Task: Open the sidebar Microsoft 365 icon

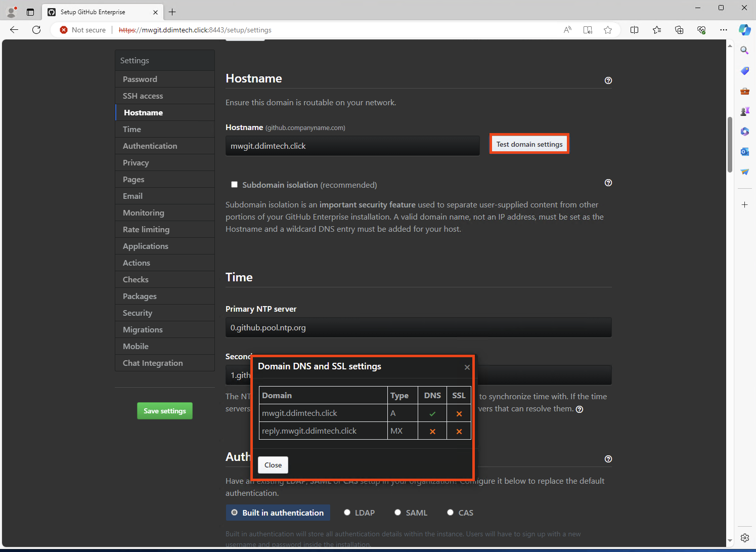Action: pos(744,132)
